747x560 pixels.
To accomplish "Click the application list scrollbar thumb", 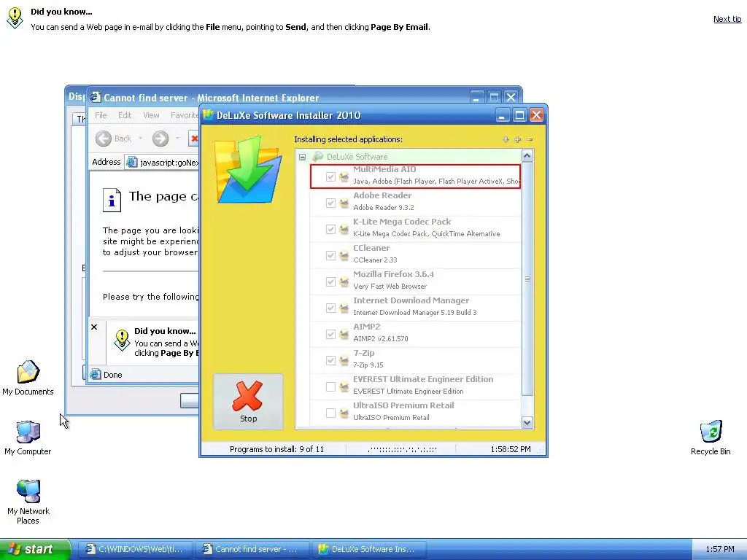I will coord(527,279).
